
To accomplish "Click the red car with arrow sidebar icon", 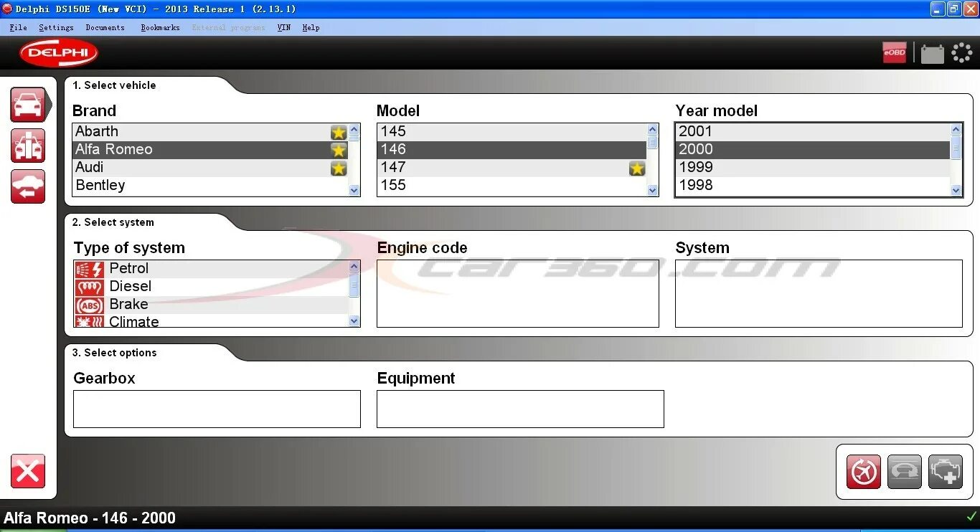I will click(x=28, y=186).
